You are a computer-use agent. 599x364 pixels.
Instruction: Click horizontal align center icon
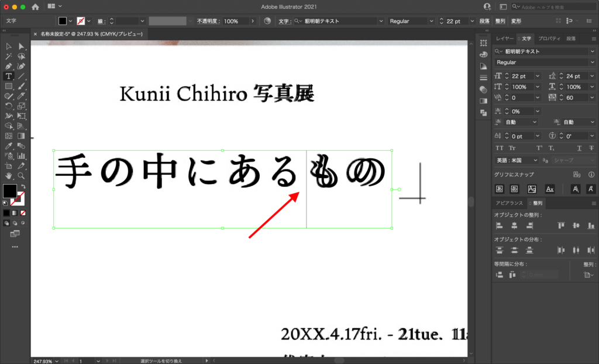514,226
